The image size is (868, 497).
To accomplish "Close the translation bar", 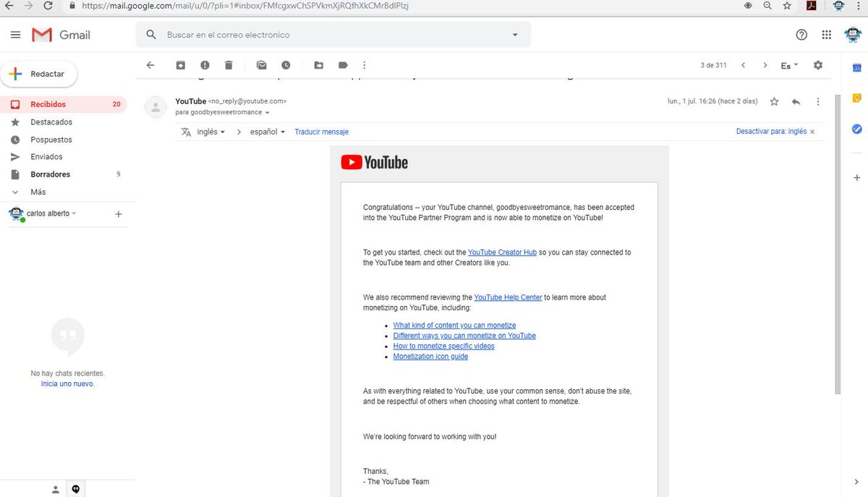I will pos(812,132).
